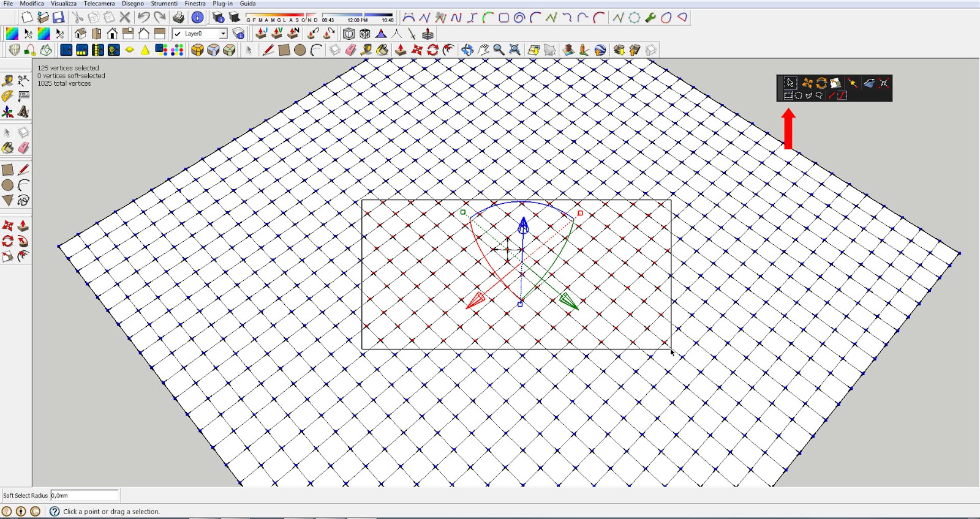This screenshot has height=519, width=980.
Task: Select the Offset tool in side toolbar
Action: 23,256
